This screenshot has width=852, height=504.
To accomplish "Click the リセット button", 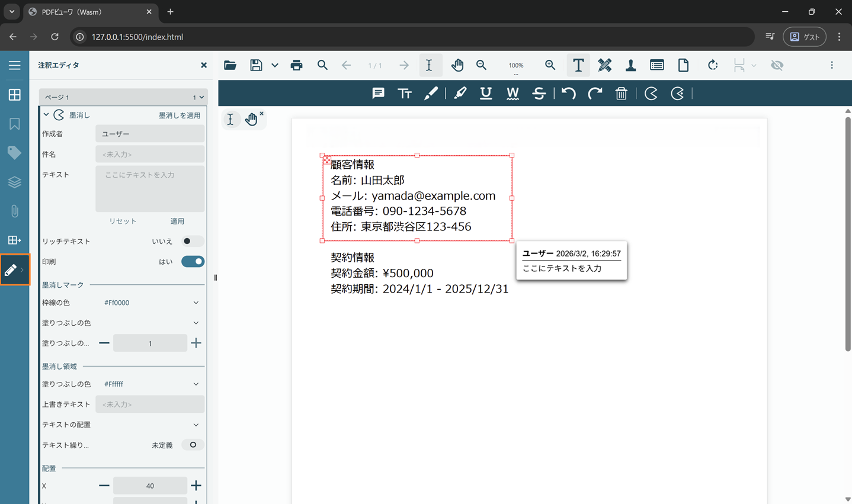I will click(123, 221).
